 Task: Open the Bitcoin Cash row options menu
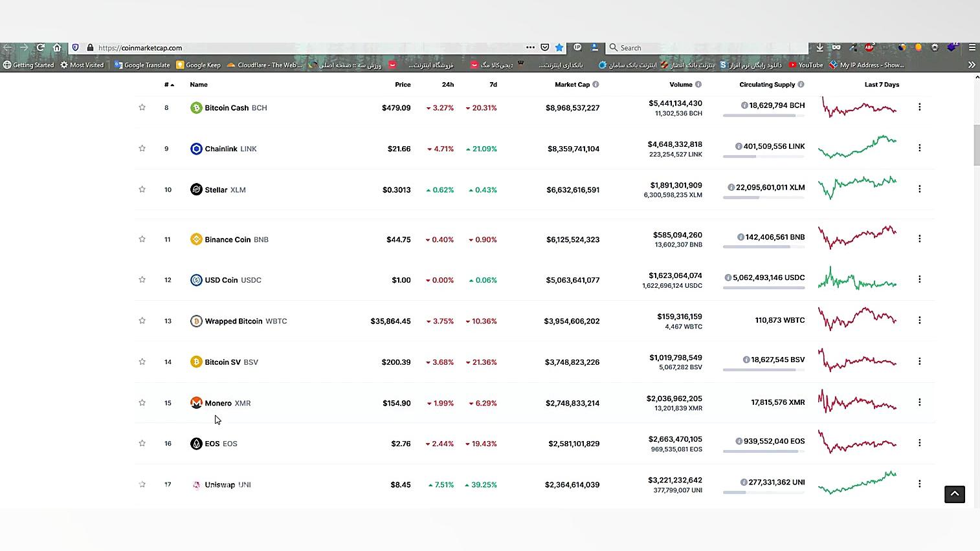click(919, 107)
